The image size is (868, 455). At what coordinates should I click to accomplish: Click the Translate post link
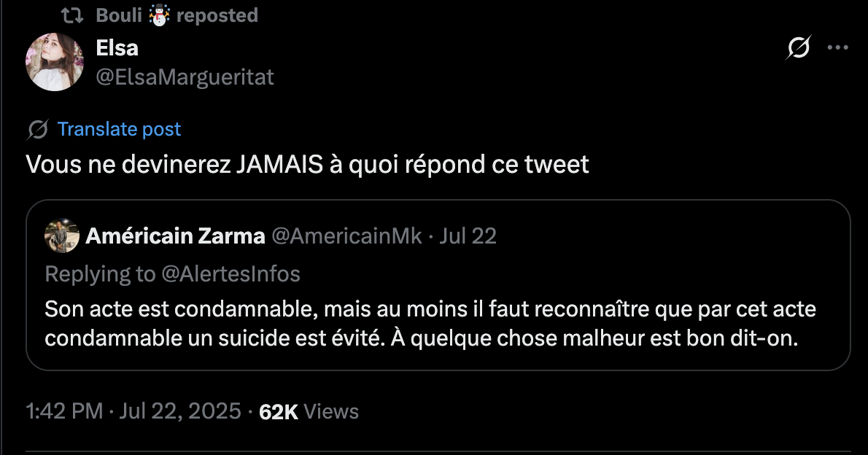point(119,129)
